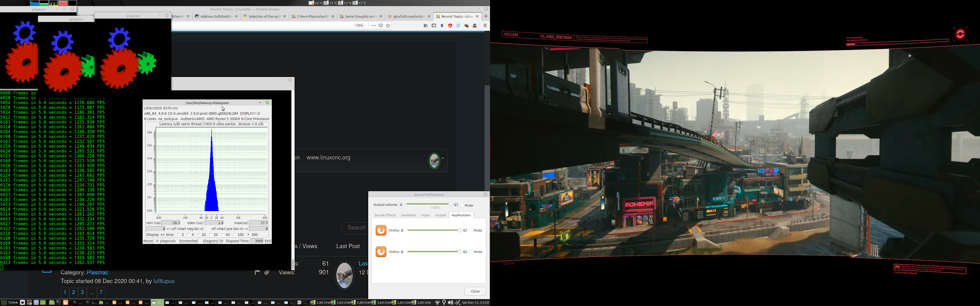Viewport: 980px width, 306px height.
Task: Click the Glxgears button
Action: 210,241
